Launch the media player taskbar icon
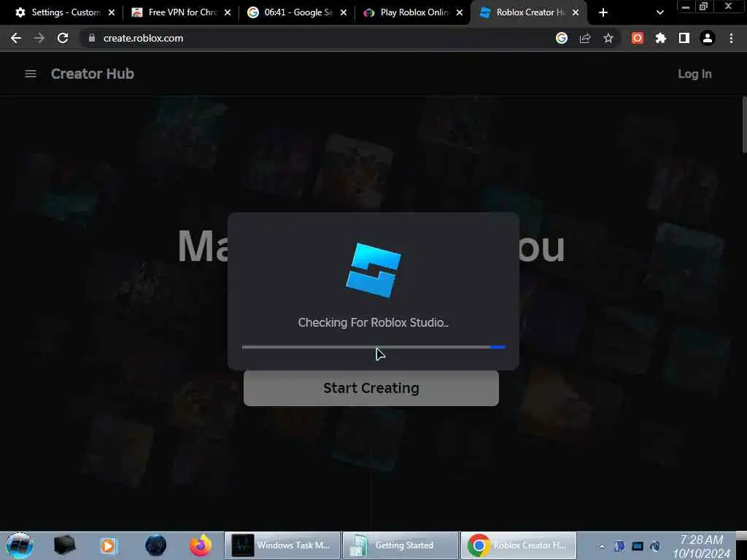Screen dimensions: 747x560 pos(108,545)
